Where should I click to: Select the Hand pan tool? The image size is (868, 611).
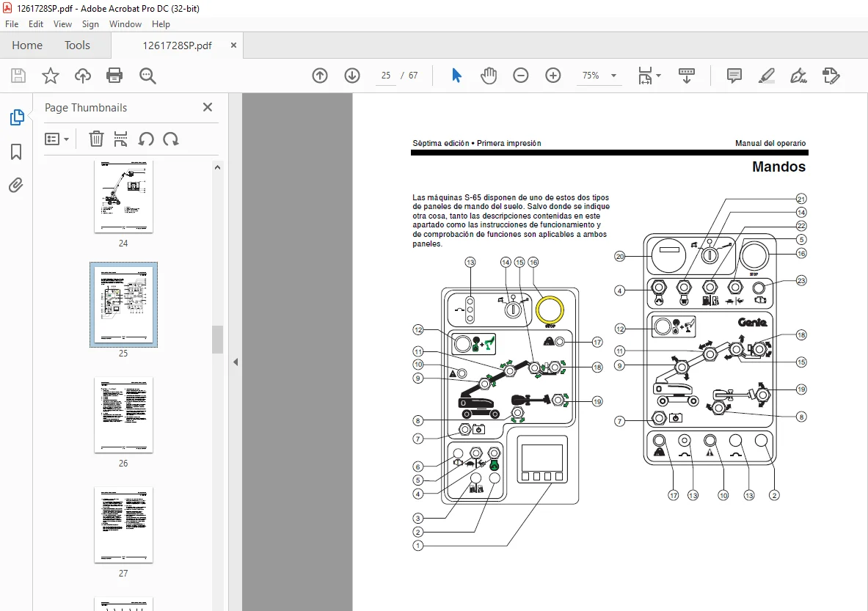point(488,76)
